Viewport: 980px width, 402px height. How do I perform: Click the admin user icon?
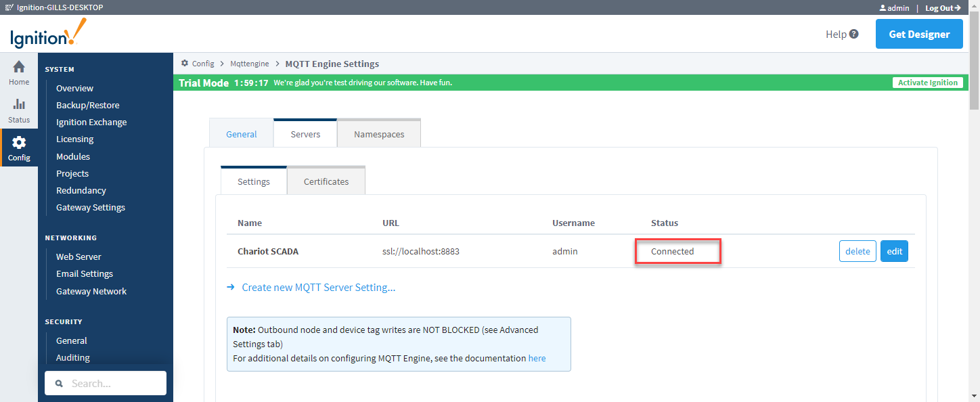pos(883,8)
